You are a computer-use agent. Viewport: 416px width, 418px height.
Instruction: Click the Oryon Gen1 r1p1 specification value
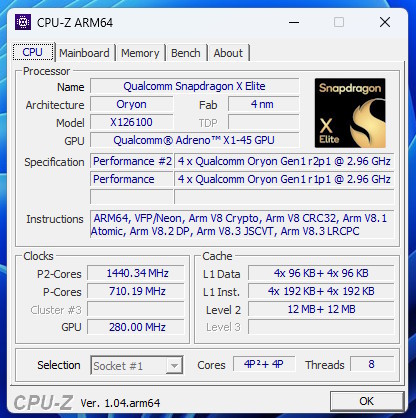(284, 179)
